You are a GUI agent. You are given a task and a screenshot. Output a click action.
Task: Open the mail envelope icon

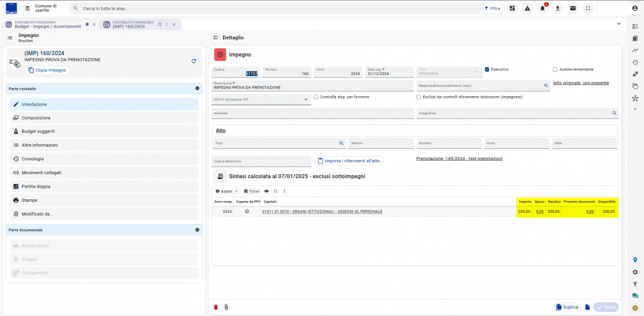[x=573, y=8]
